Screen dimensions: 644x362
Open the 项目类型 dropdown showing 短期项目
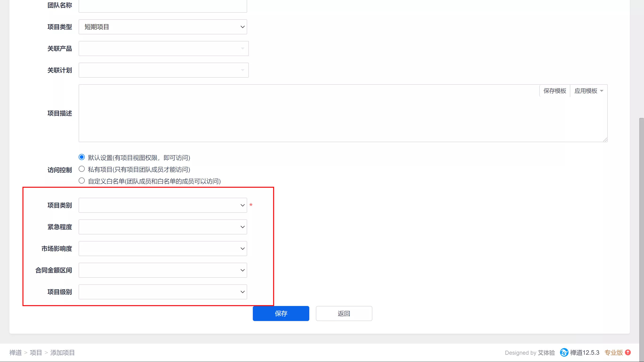pos(163,27)
